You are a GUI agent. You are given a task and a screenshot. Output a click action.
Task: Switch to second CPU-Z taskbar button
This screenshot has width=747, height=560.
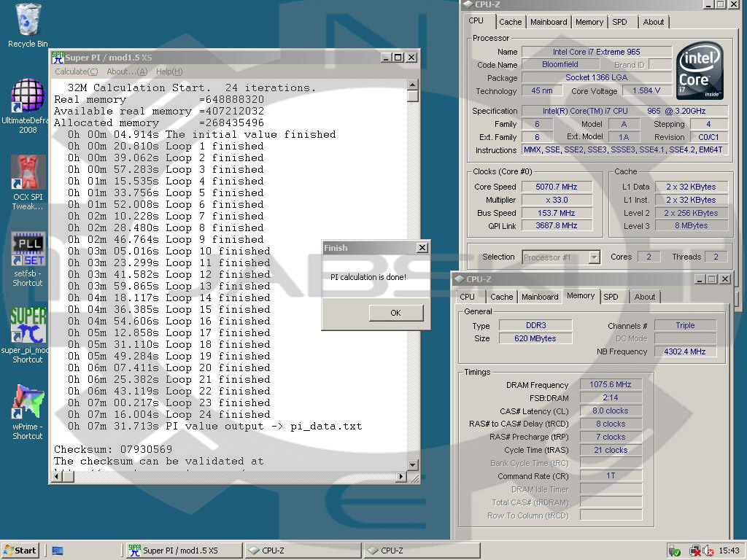(x=422, y=551)
